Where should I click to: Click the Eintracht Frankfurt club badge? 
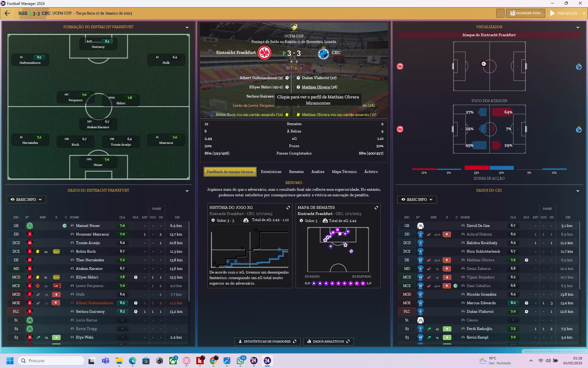click(264, 53)
